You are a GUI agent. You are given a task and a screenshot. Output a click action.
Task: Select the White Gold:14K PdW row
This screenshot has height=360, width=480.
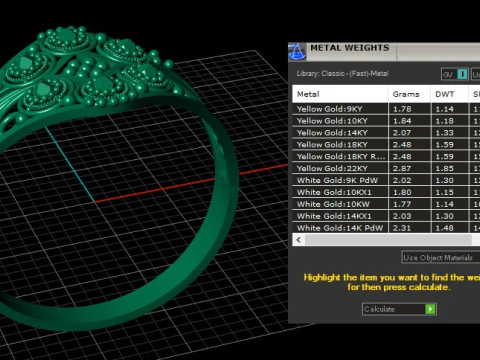coord(386,228)
